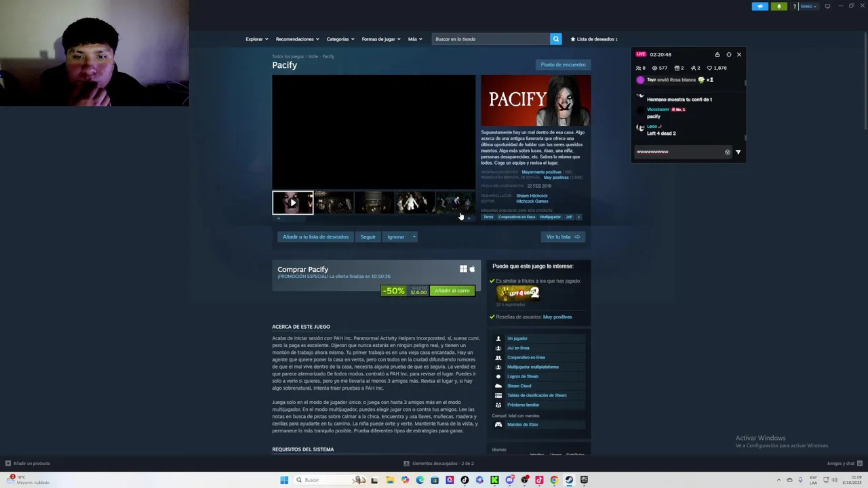Click the Steam help question mark
Viewport: 868px width, 488px height.
[795, 6]
